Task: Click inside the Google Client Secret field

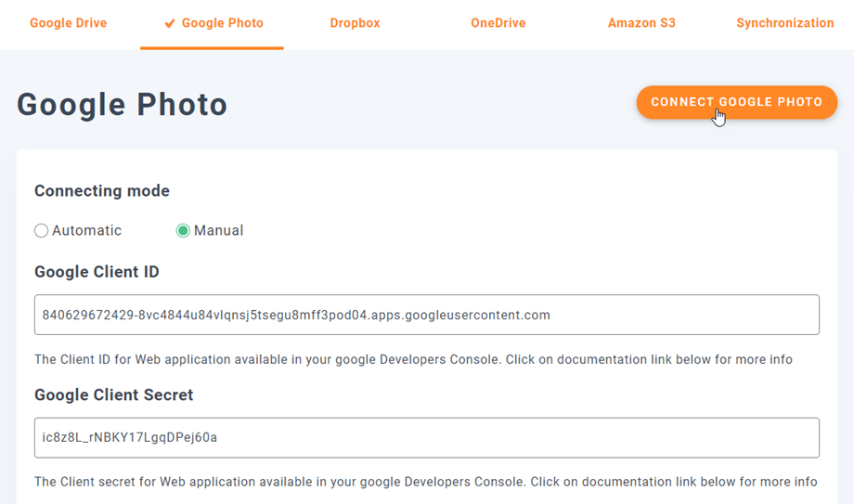Action: point(426,438)
